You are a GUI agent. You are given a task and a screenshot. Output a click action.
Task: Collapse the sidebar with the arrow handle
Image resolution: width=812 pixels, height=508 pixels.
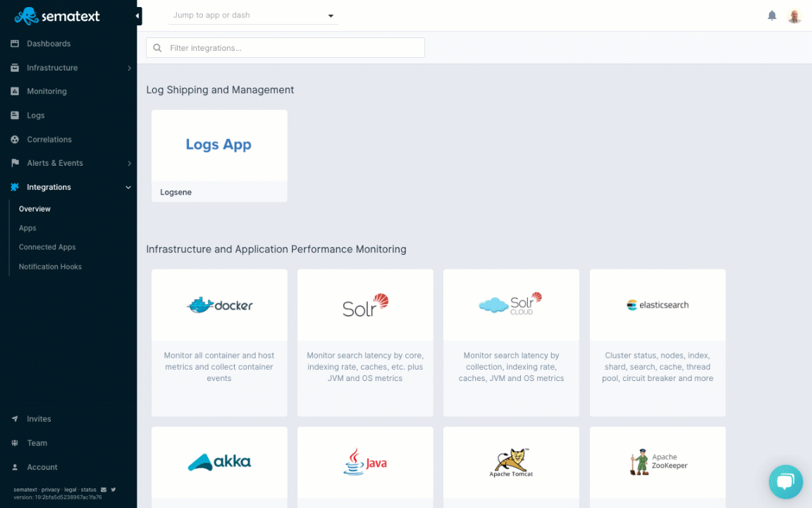click(x=137, y=16)
